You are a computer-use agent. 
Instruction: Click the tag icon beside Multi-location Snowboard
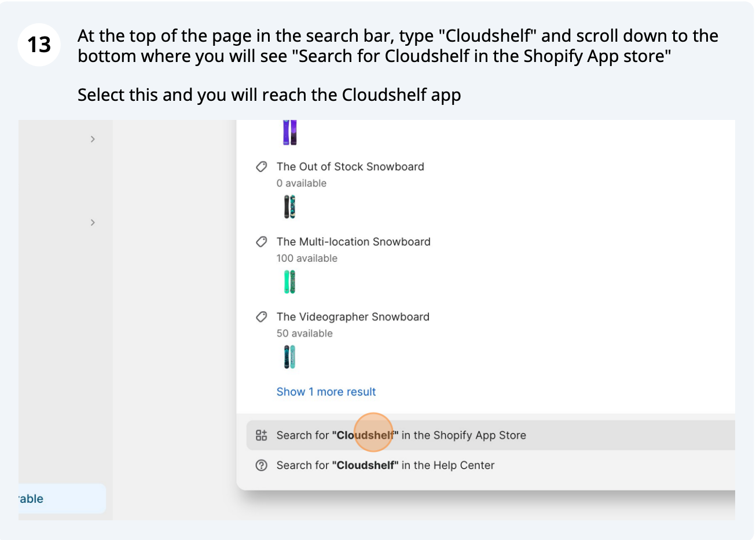[x=262, y=242]
